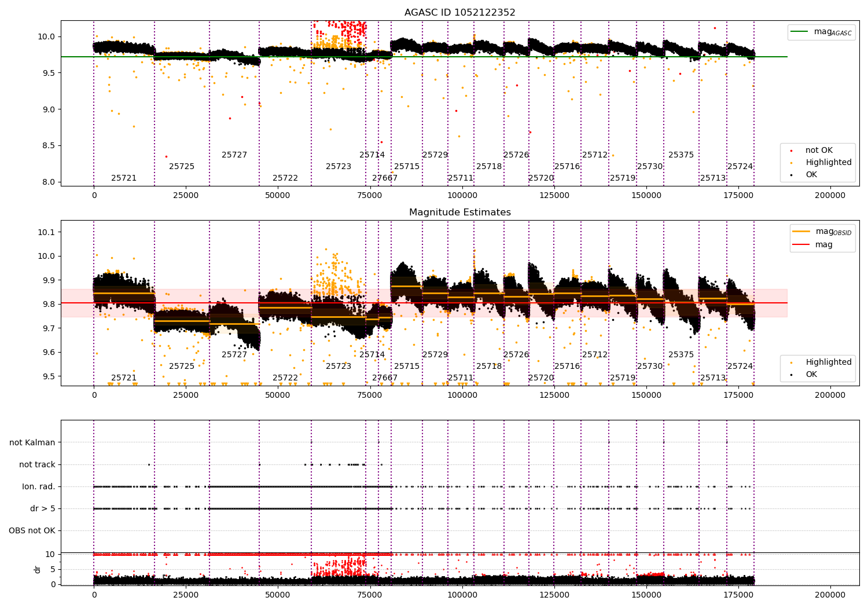Click the 'Magnitude Estimates' plot title
The height and width of the screenshot is (608, 868).
coord(459,213)
